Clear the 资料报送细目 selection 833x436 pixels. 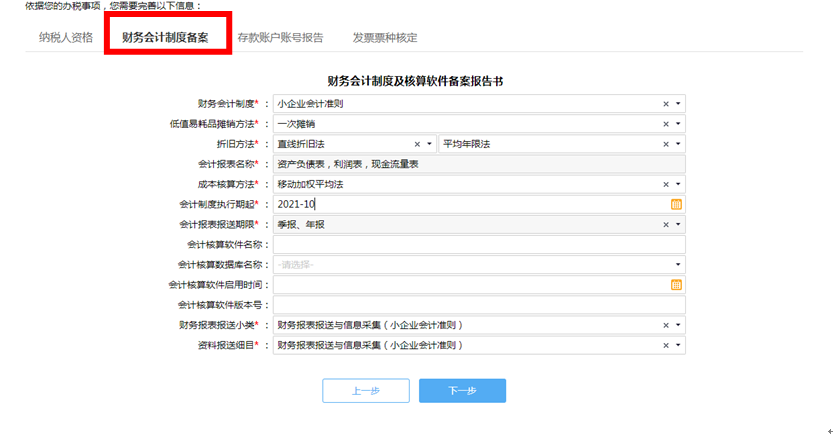pos(666,346)
